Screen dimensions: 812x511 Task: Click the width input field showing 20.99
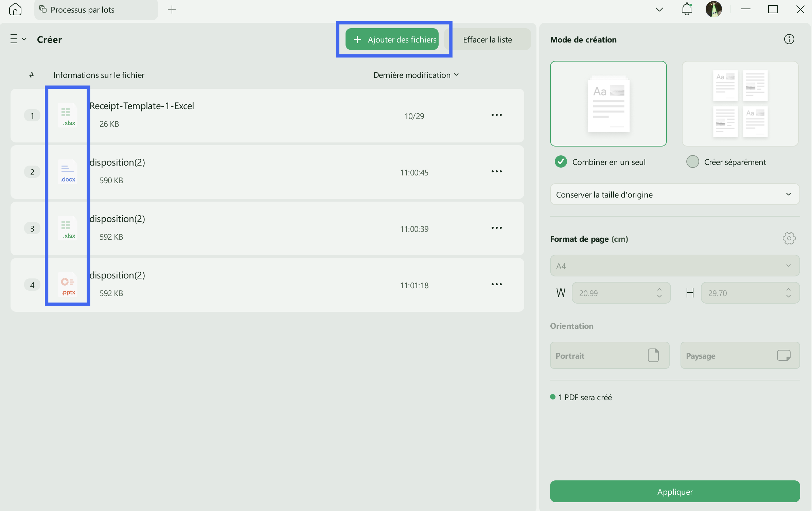[x=615, y=292]
